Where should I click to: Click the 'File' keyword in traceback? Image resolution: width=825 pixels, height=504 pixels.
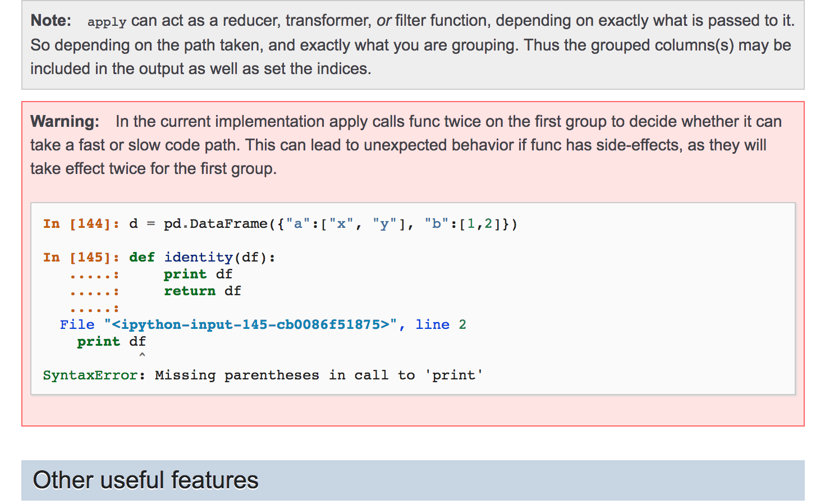[77, 325]
